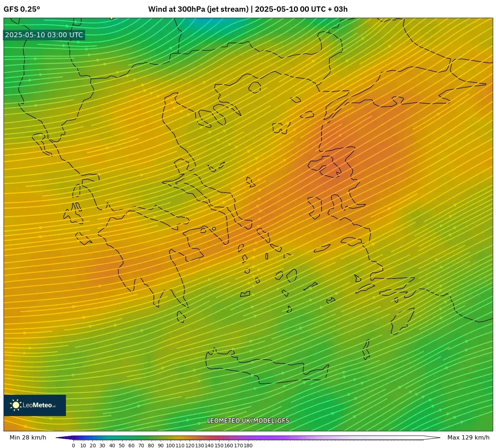This screenshot has width=496, height=448.
Task: Click the 100 value on color scale
Action: coord(171,446)
